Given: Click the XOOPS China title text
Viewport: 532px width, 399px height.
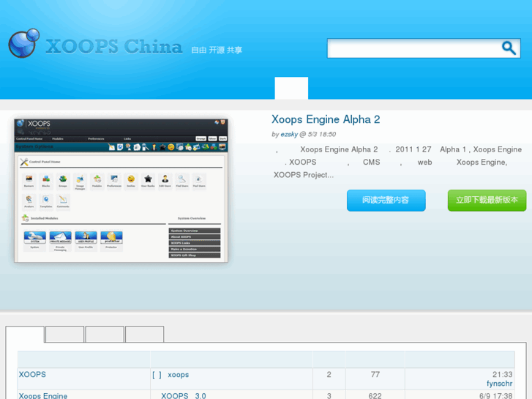Looking at the screenshot, I should pyautogui.click(x=114, y=47).
